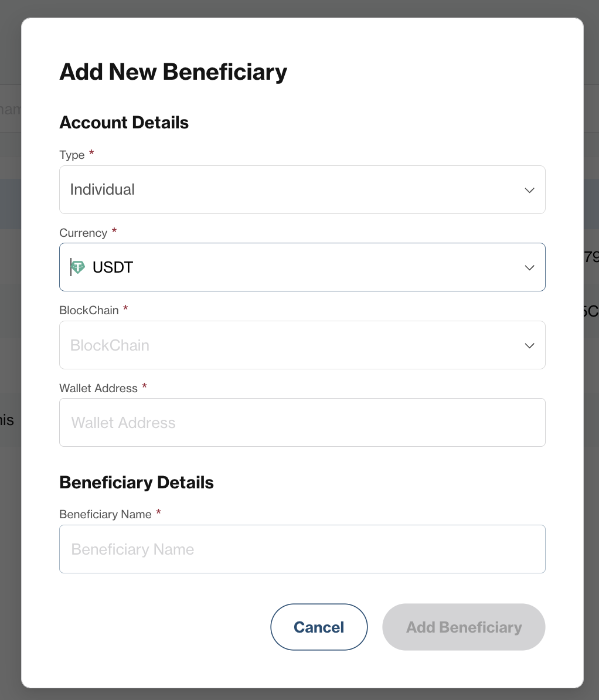Viewport: 599px width, 700px height.
Task: Open the BlockChain selection field
Action: 302,345
